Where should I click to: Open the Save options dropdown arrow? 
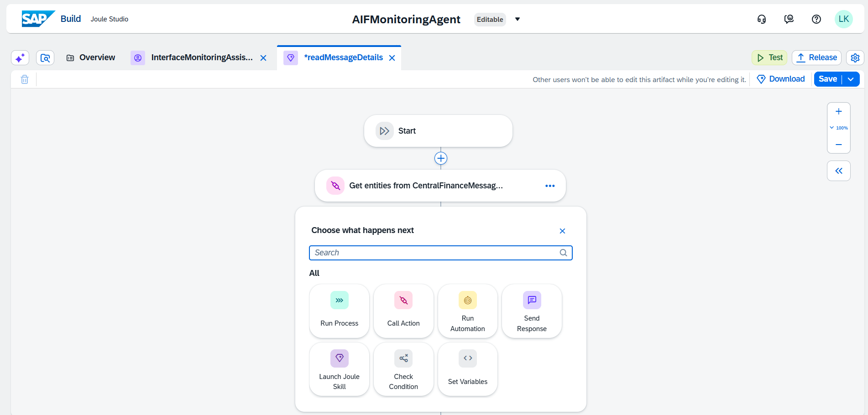851,79
